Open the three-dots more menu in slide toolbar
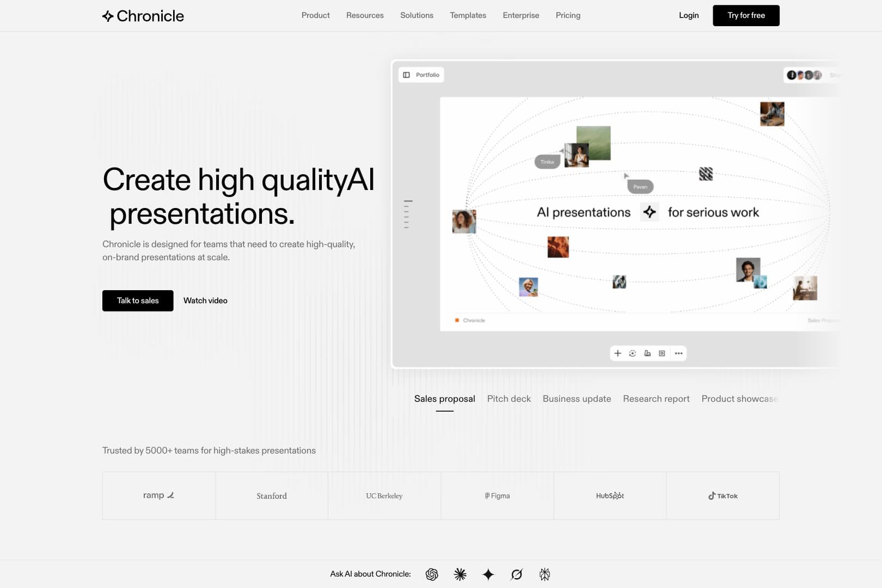Image resolution: width=882 pixels, height=588 pixels. (678, 353)
